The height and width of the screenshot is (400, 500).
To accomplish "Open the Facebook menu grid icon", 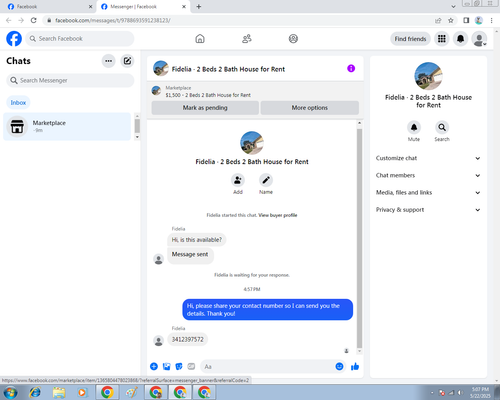I will point(442,39).
